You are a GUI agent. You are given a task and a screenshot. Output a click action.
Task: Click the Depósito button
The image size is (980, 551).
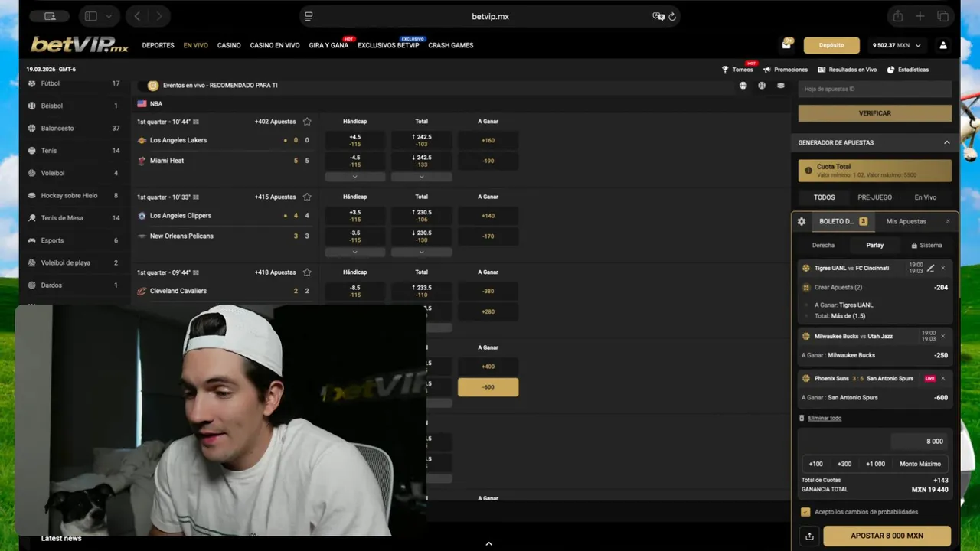point(831,45)
